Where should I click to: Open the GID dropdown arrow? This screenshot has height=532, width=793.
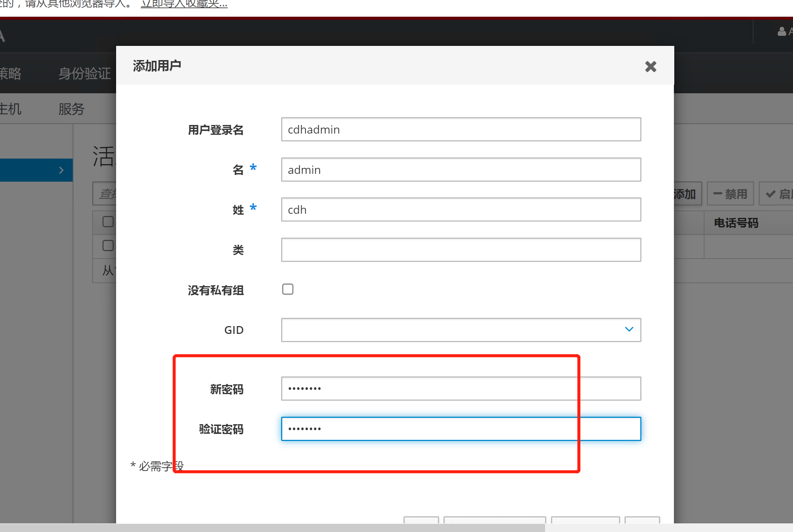coord(629,329)
